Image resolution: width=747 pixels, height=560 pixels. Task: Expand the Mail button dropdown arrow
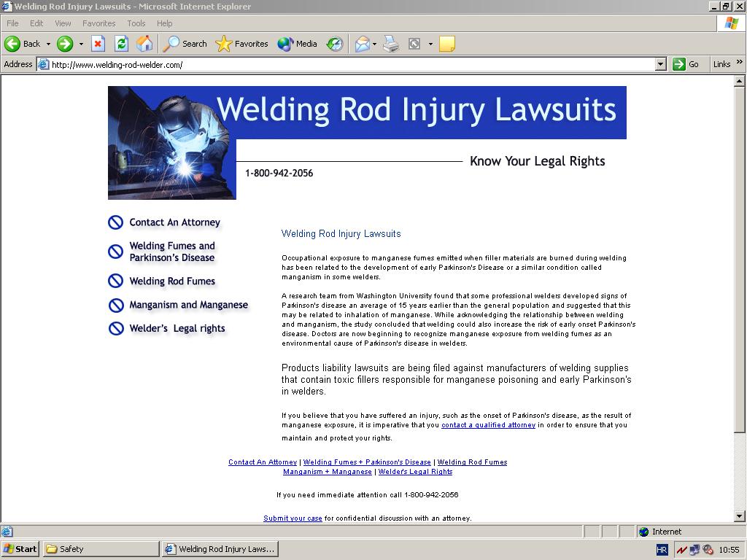(x=374, y=44)
